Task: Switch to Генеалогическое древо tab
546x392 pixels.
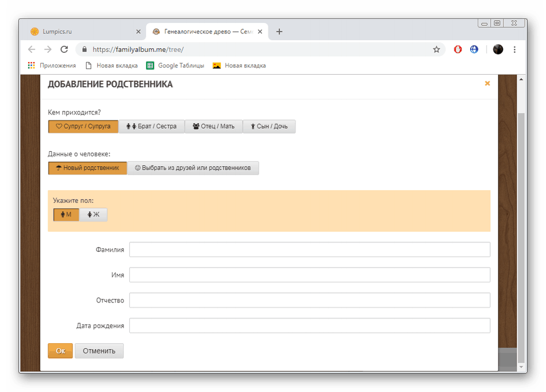Action: coord(207,32)
